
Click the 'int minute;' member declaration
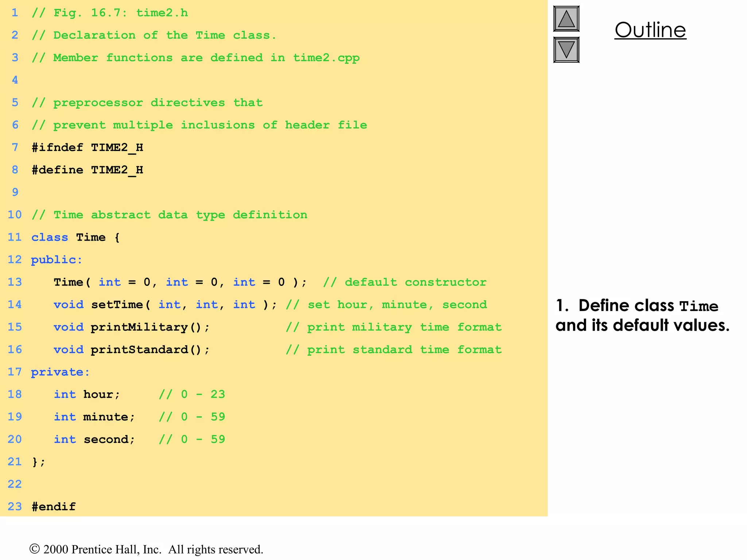tap(94, 417)
